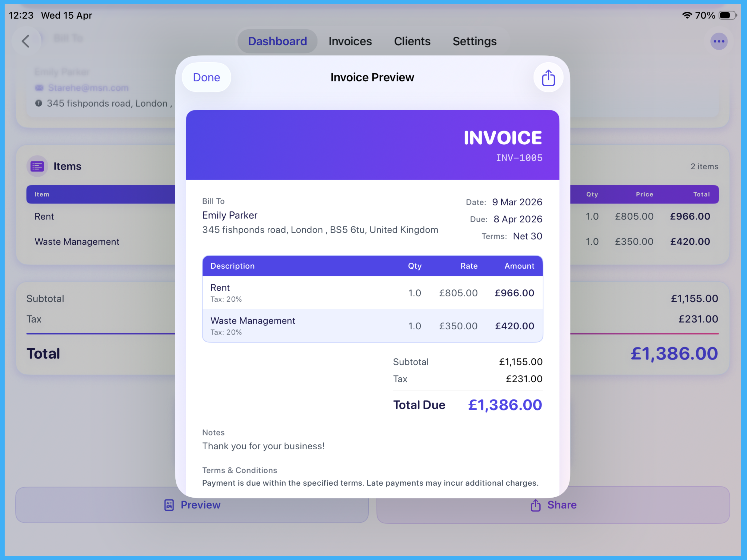The image size is (747, 560).
Task: Click the Description column header
Action: pos(232,266)
